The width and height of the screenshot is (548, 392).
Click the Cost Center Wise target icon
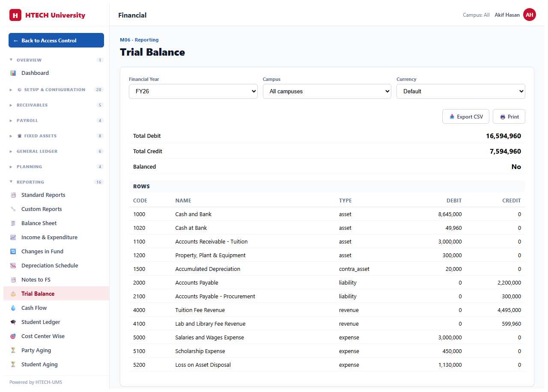click(x=13, y=336)
